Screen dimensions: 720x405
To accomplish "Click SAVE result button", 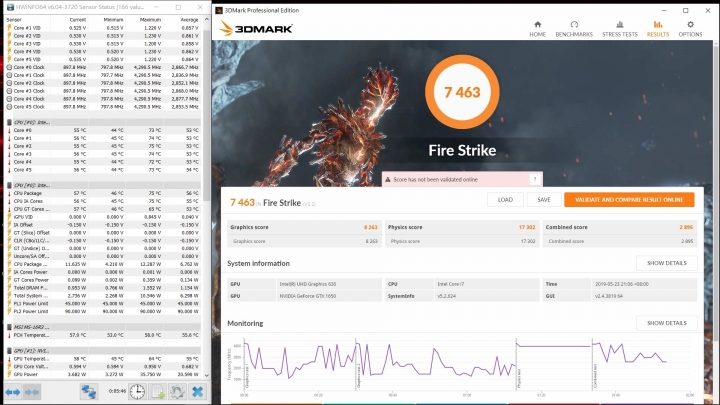I will (x=544, y=200).
